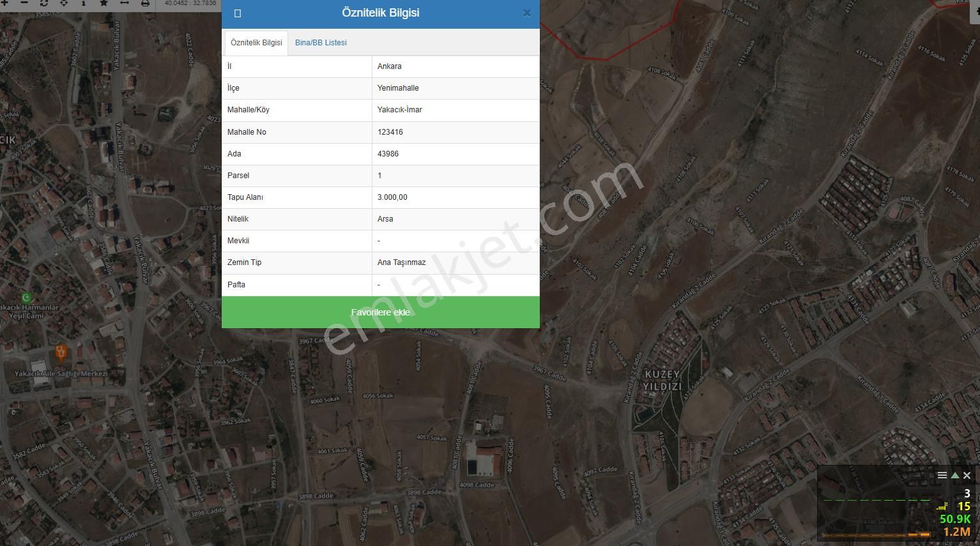Close the Öznitelik Bilgisi dialog
980x546 pixels.
tap(526, 13)
